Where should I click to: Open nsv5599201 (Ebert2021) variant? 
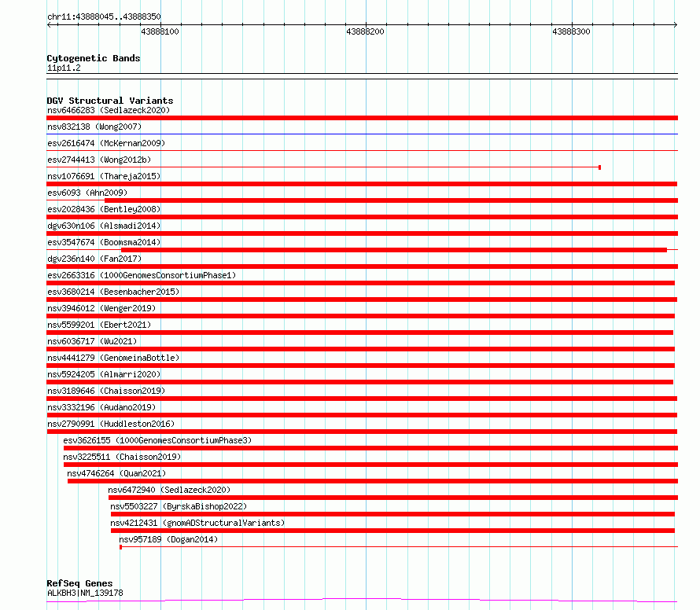pos(99,325)
